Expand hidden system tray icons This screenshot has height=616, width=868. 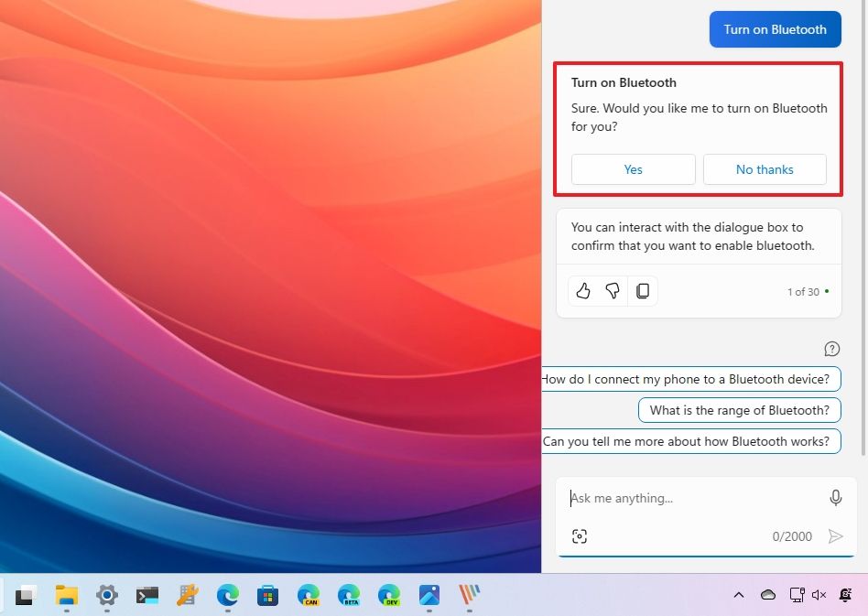739,595
